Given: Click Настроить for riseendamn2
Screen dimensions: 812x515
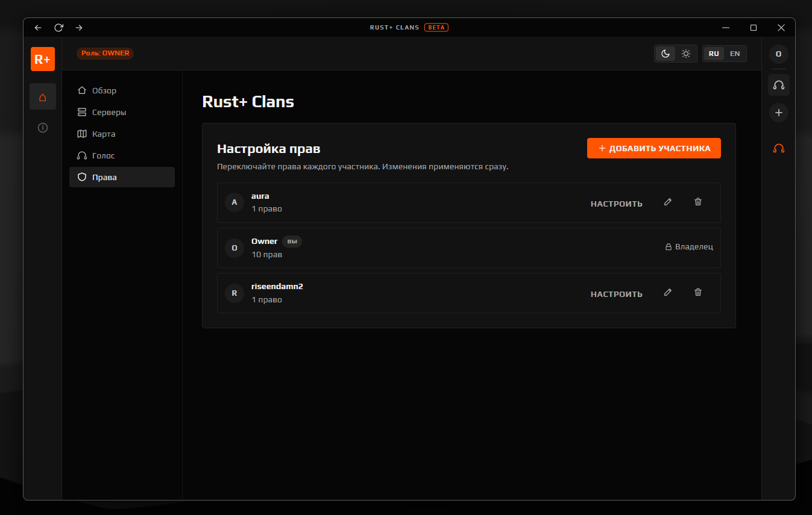Looking at the screenshot, I should click(616, 294).
